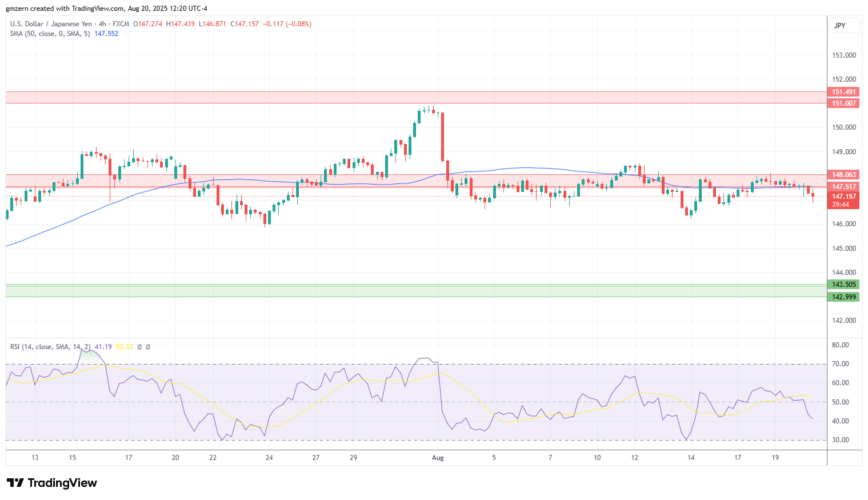Click the RSI moving average value 52.33
The image size is (868, 500).
(x=124, y=347)
